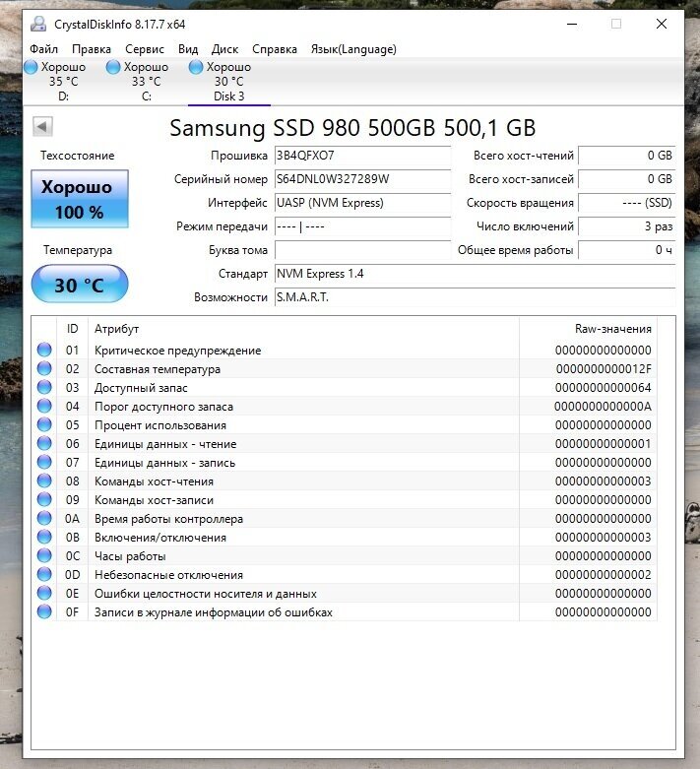Click the Атрибут column header
The image size is (700, 769).
303,329
